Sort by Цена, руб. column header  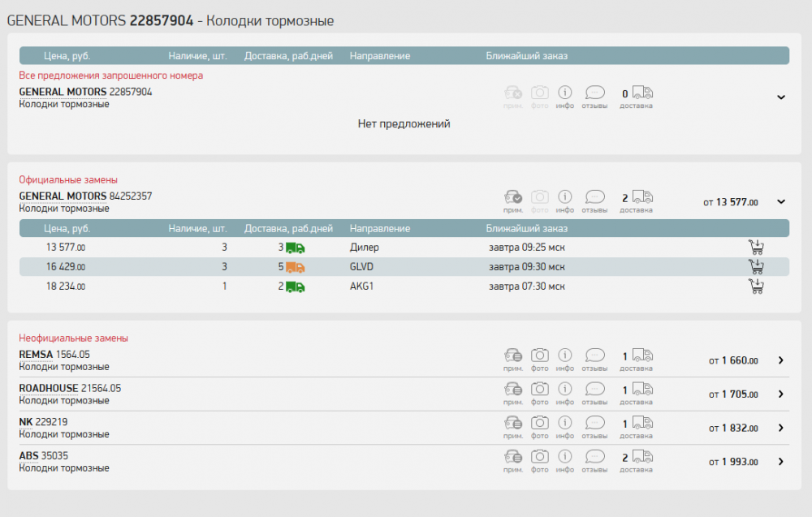67,56
